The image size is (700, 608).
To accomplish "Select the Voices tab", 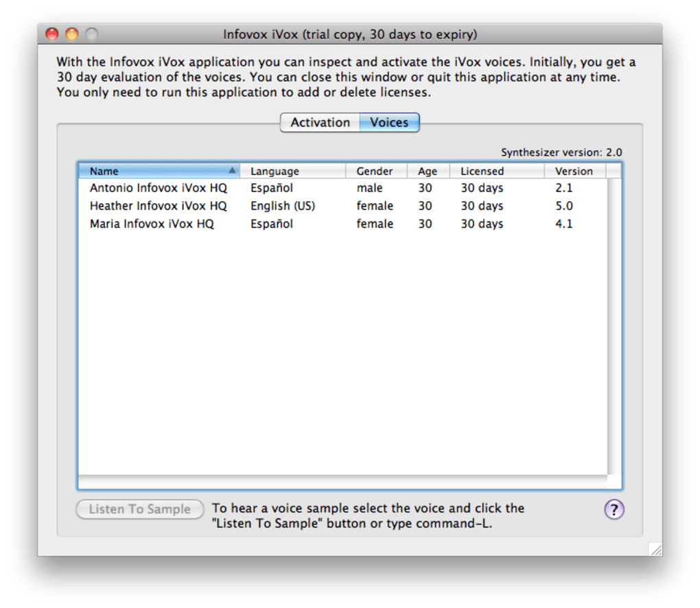I will (x=389, y=122).
